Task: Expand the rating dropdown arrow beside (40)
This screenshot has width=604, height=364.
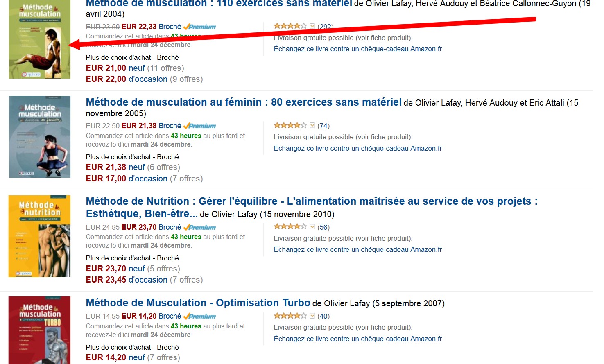Action: 312,316
